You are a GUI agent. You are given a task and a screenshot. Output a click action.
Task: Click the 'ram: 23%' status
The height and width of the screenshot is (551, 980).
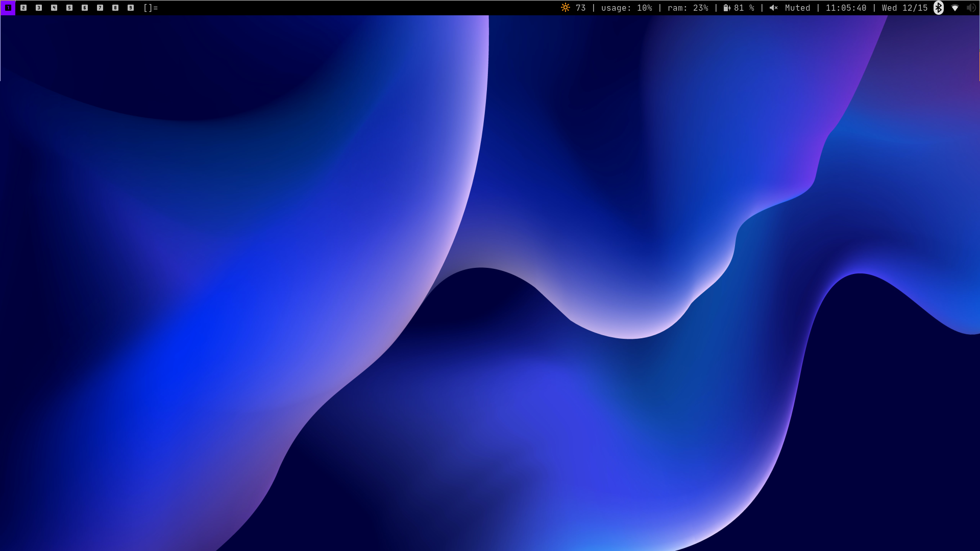tap(688, 8)
